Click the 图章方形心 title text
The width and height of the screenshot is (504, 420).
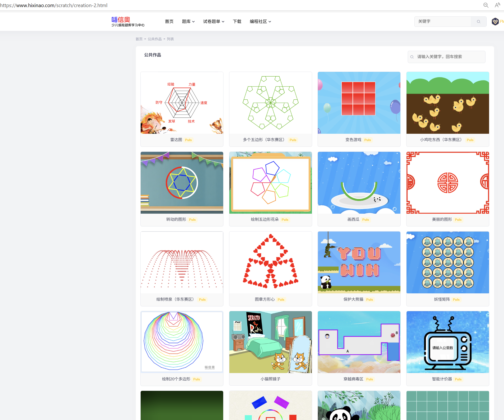point(264,299)
